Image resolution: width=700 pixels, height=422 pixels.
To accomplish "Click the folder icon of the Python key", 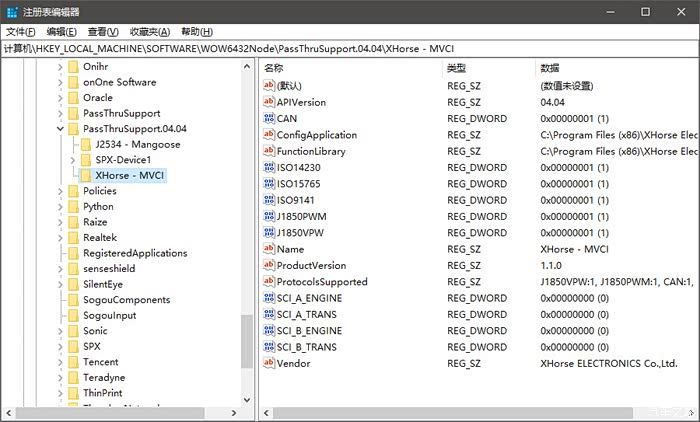I will pos(72,207).
